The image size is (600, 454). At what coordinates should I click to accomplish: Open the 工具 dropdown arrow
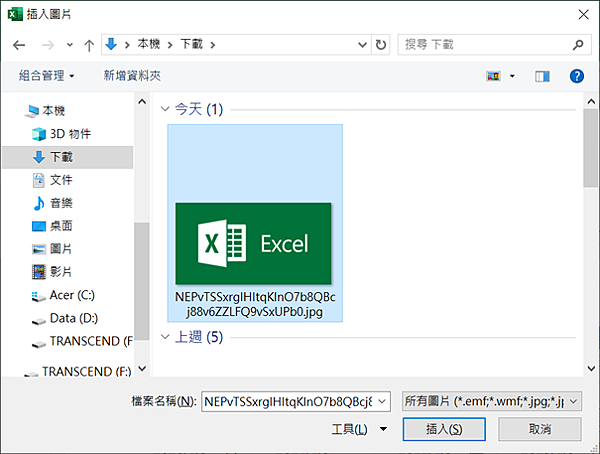click(x=383, y=429)
